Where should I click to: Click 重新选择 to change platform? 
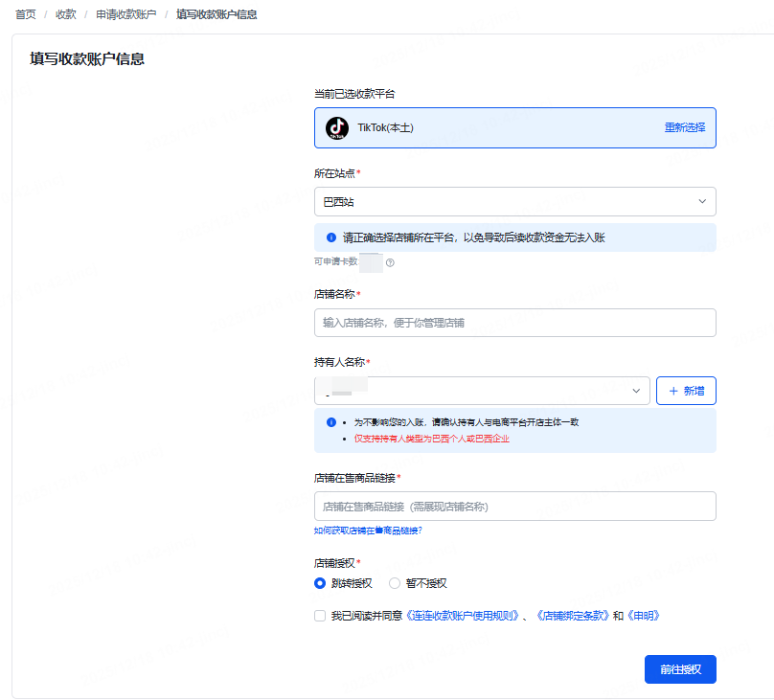(685, 127)
